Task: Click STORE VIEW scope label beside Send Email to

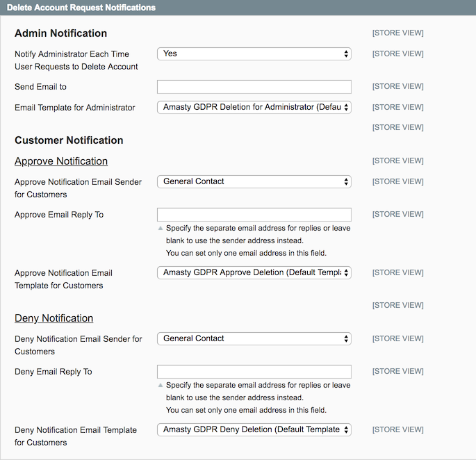Action: pos(397,87)
